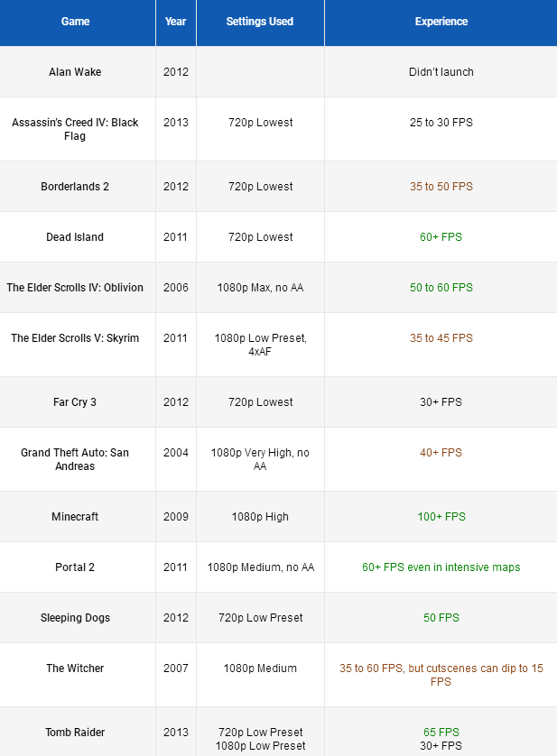Screen dimensions: 557x756
Task: Click The Witcher cutscenes dip note
Action: [x=441, y=675]
